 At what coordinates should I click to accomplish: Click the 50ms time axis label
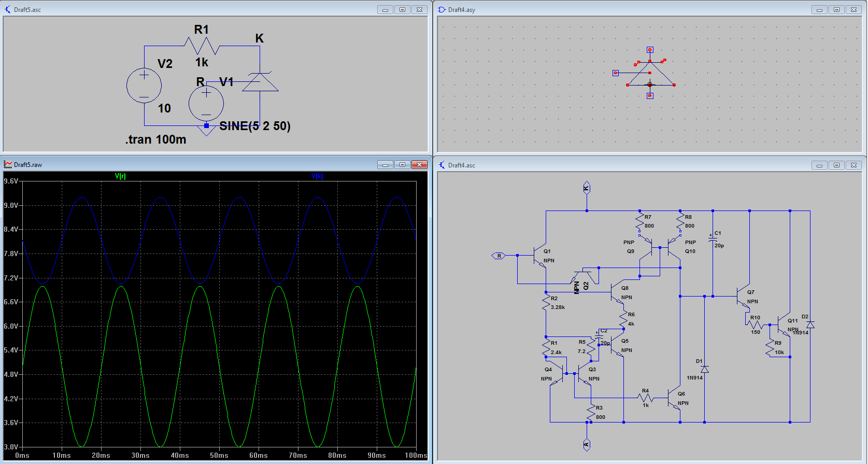click(219, 455)
